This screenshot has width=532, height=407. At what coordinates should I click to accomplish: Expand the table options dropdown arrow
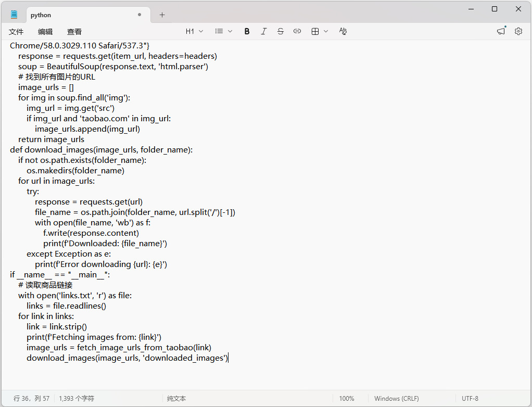(326, 31)
